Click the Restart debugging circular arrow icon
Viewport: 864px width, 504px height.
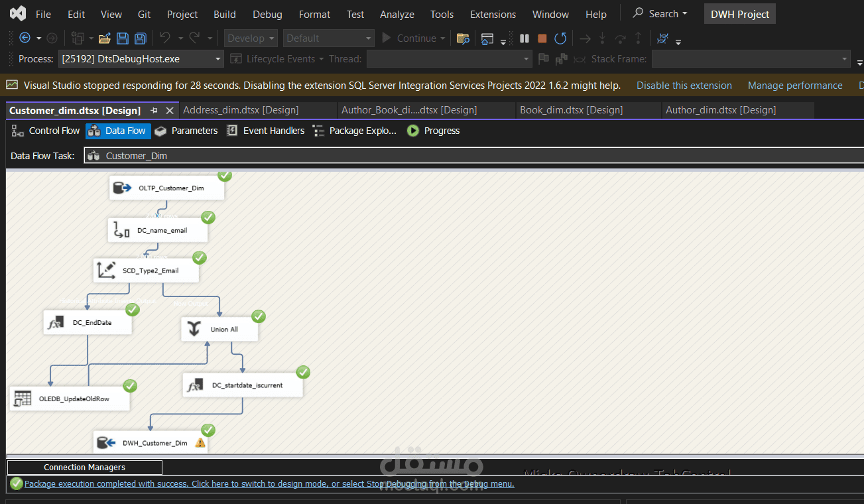560,38
